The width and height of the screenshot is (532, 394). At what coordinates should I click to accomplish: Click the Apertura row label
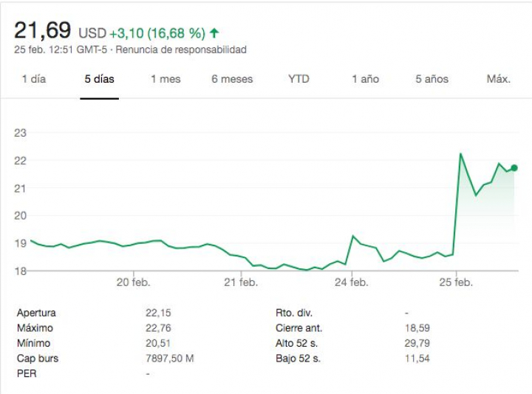[x=36, y=313]
